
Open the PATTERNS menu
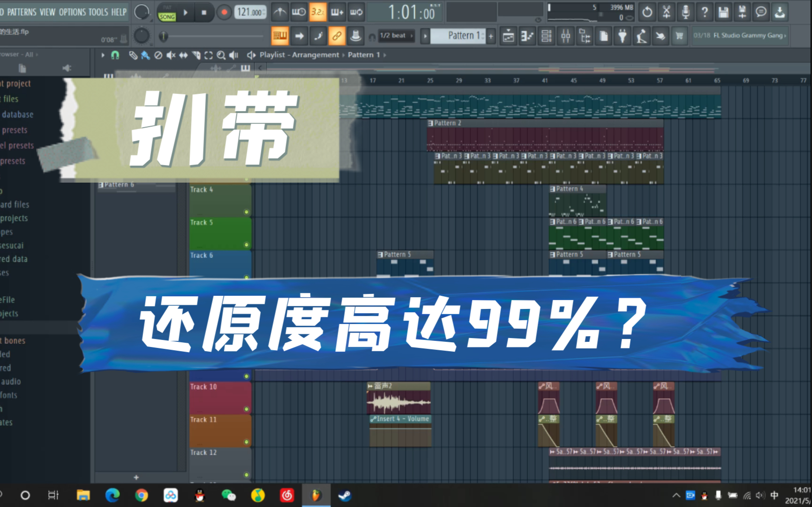(21, 12)
